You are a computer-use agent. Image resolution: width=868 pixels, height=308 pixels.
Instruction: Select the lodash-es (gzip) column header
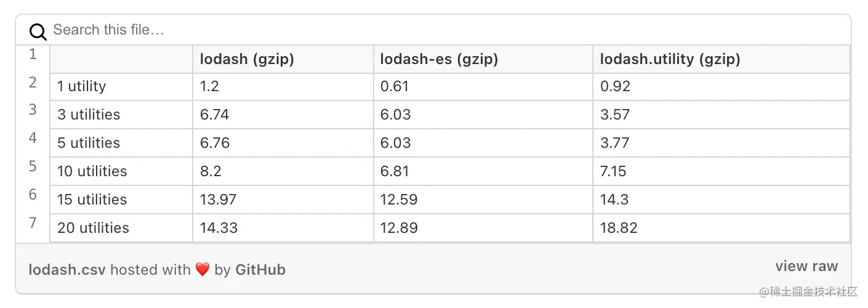(439, 59)
